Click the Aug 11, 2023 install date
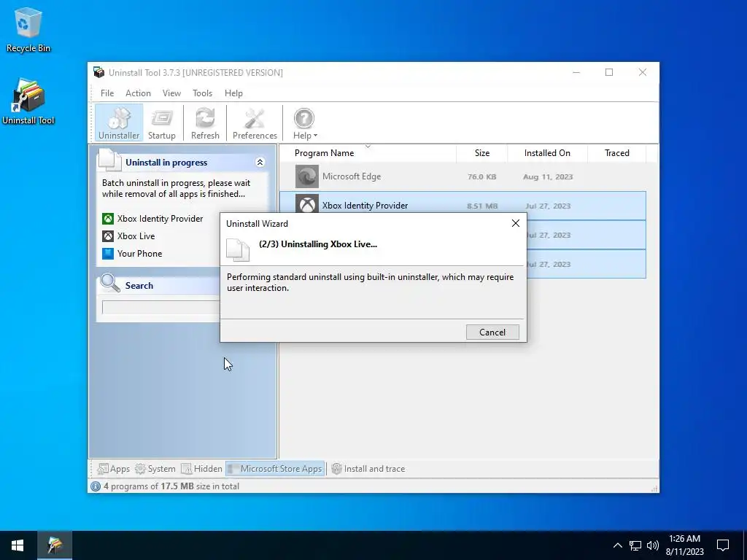This screenshot has height=560, width=747. (548, 176)
